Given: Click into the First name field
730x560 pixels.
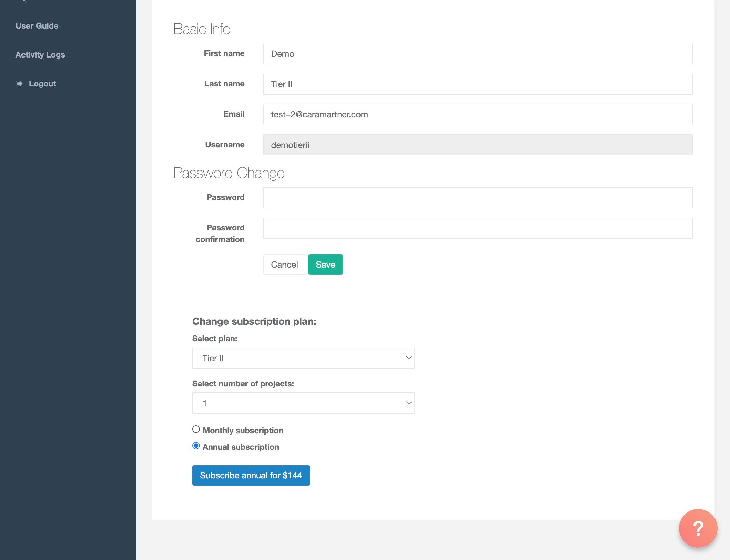Looking at the screenshot, I should point(478,54).
